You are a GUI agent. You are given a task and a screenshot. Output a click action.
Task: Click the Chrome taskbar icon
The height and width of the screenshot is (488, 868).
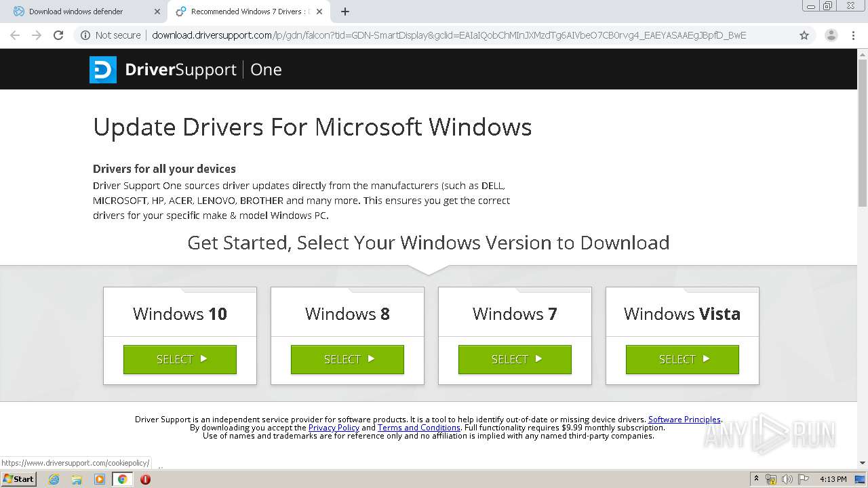click(x=122, y=479)
